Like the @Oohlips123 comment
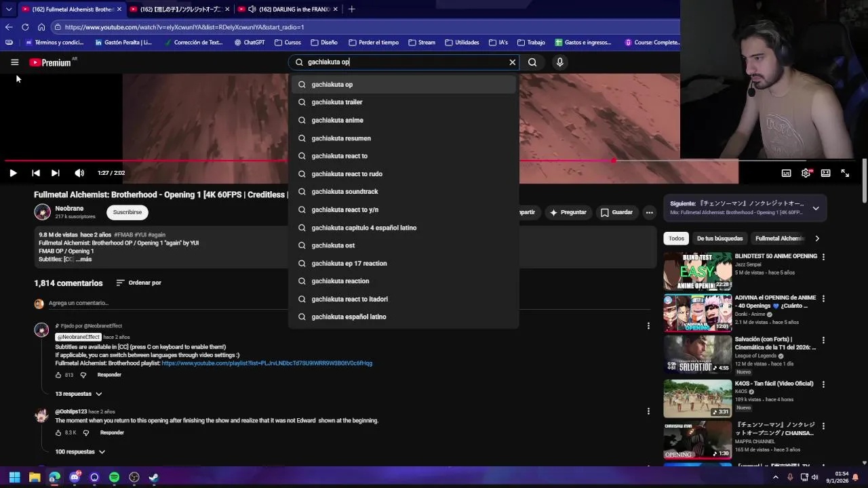The width and height of the screenshot is (868, 488). click(x=59, y=432)
